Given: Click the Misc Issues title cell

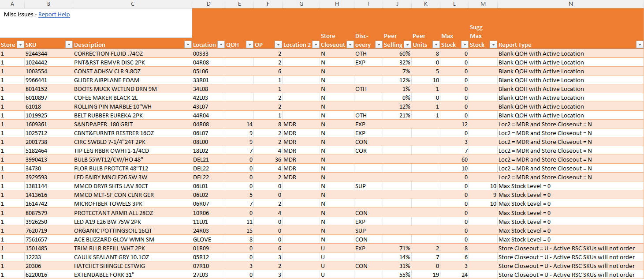Looking at the screenshot, I should pyautogui.click(x=96, y=23).
